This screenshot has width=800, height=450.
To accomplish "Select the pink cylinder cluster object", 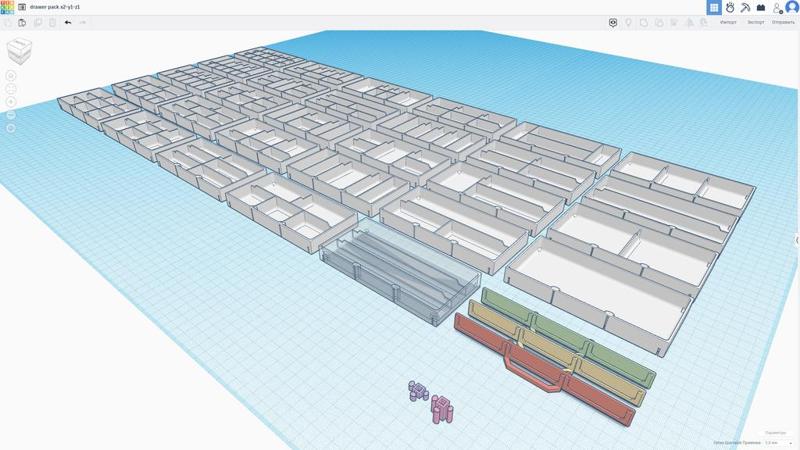I will pyautogui.click(x=442, y=409).
